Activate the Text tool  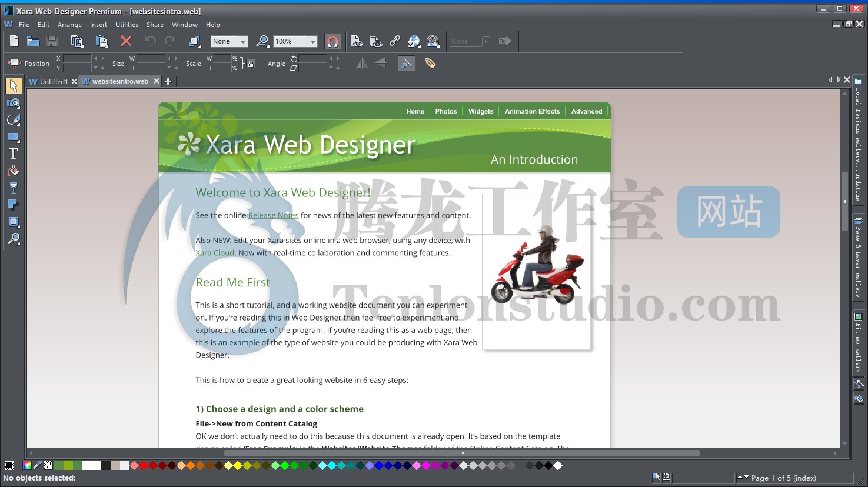13,154
